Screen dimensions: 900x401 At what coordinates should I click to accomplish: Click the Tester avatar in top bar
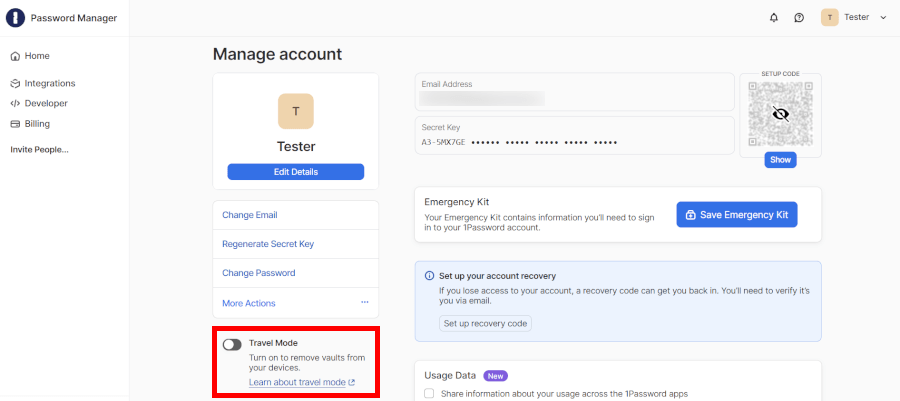830,18
